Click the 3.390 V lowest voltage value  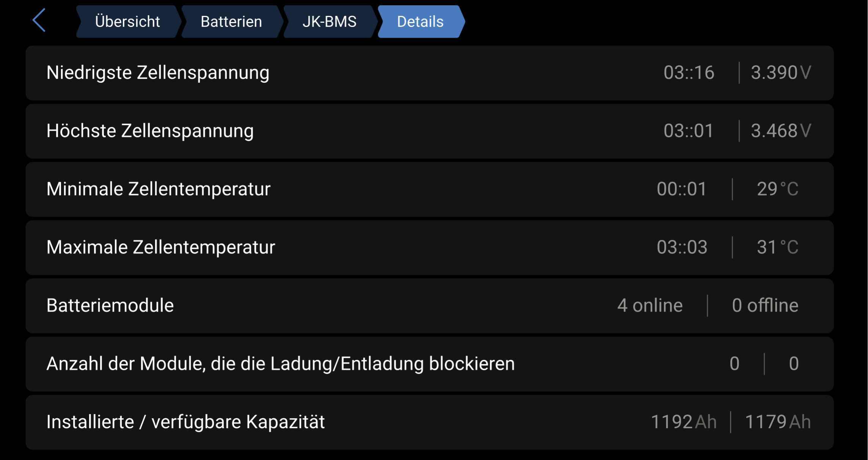pos(781,72)
